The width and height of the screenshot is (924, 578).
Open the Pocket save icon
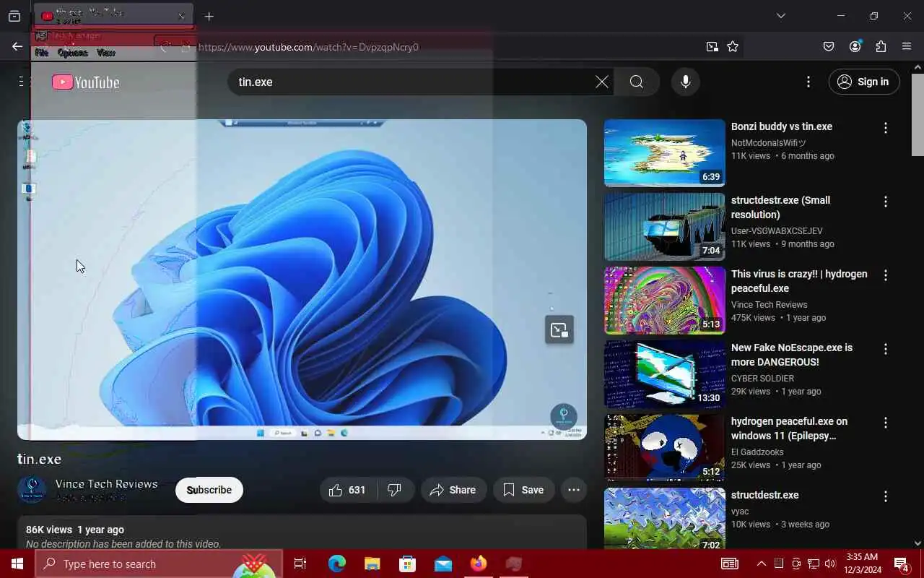click(829, 47)
